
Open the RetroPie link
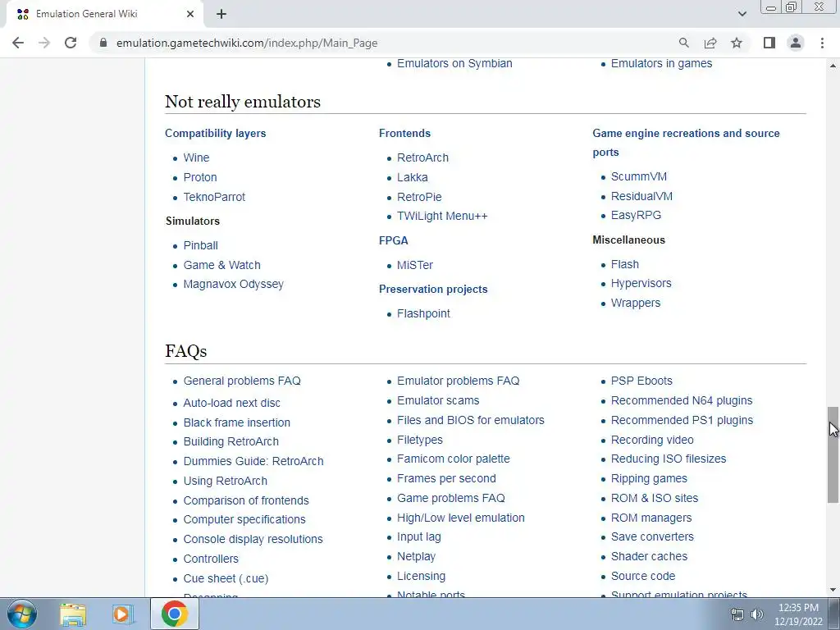419,197
